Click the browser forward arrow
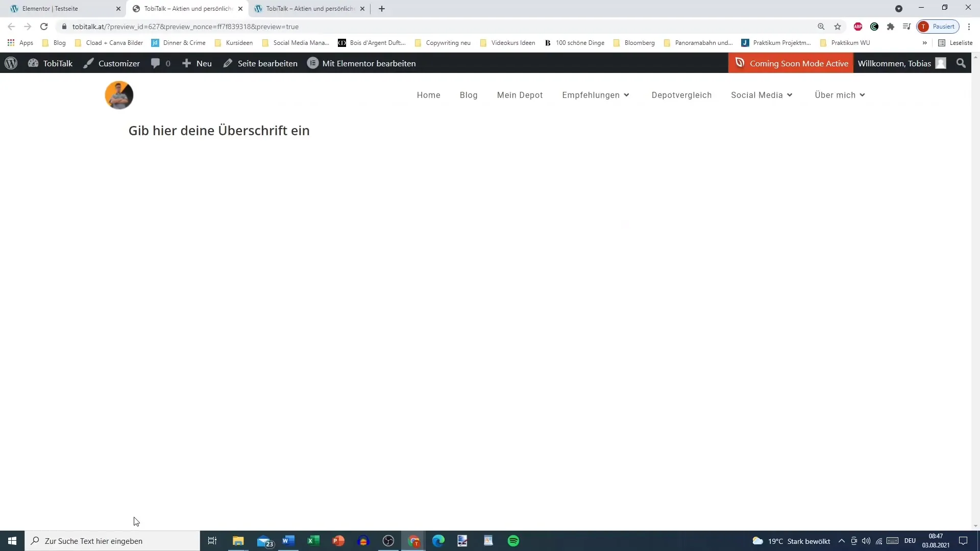This screenshot has height=551, width=980. click(x=28, y=27)
